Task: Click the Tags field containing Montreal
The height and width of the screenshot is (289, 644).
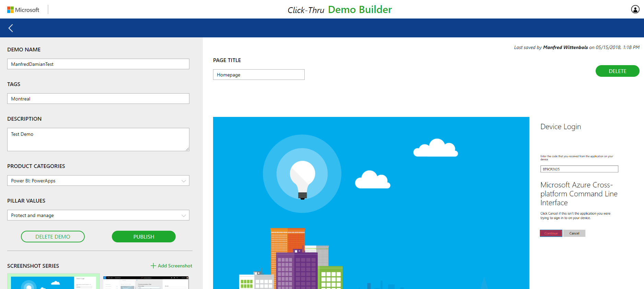Action: tap(98, 99)
